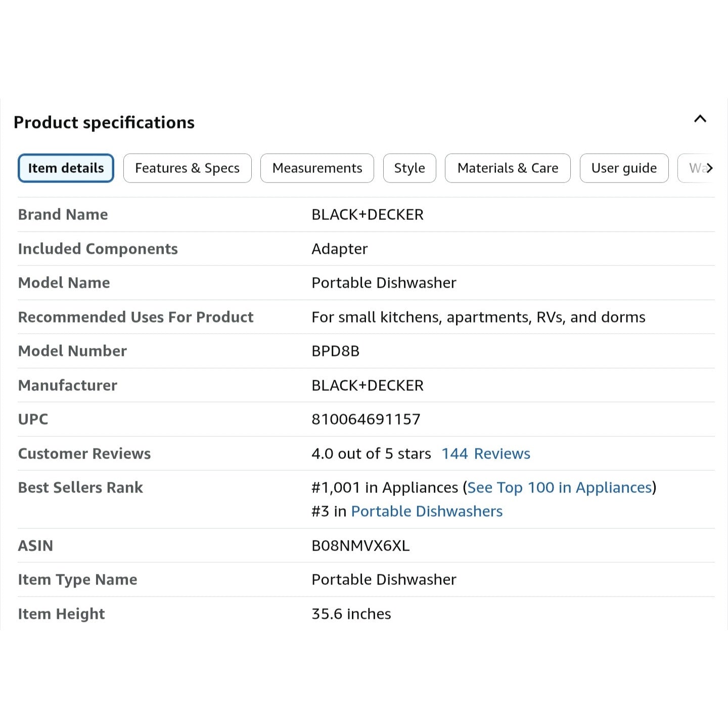Click the Item Height label
Viewport: 728px width, 728px height.
pos(62,614)
